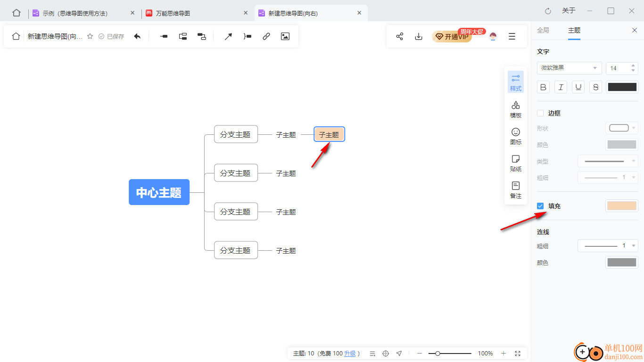Open the 微软雅黑 font dropdown
The width and height of the screenshot is (644, 362).
570,68
